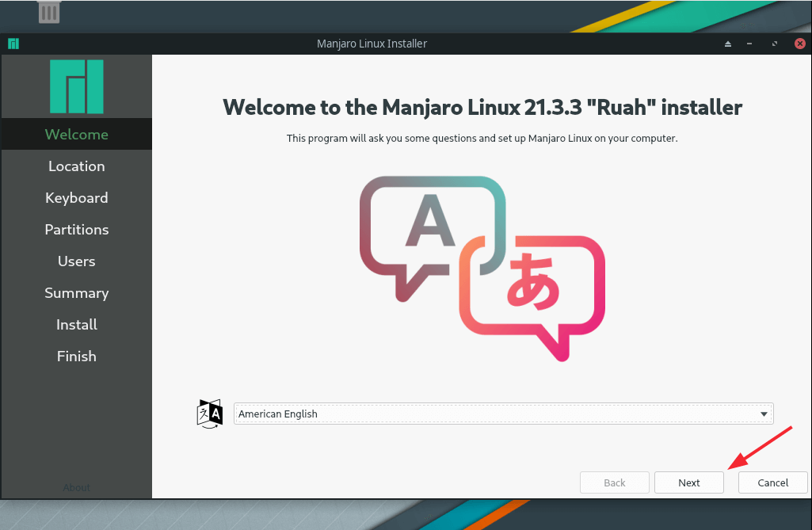The width and height of the screenshot is (812, 530).
Task: Minimize the installer window
Action: (x=751, y=44)
